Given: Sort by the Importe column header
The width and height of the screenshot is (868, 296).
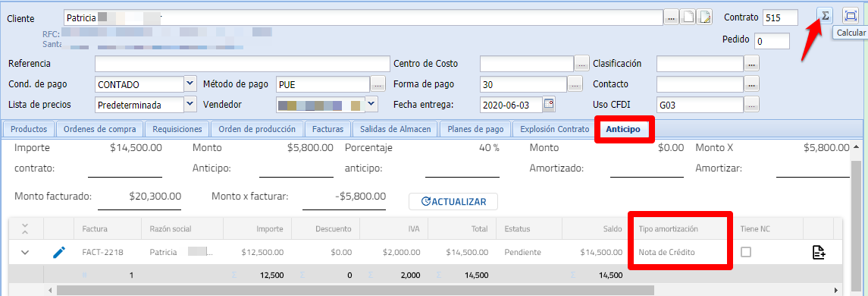Looking at the screenshot, I should click(x=258, y=228).
